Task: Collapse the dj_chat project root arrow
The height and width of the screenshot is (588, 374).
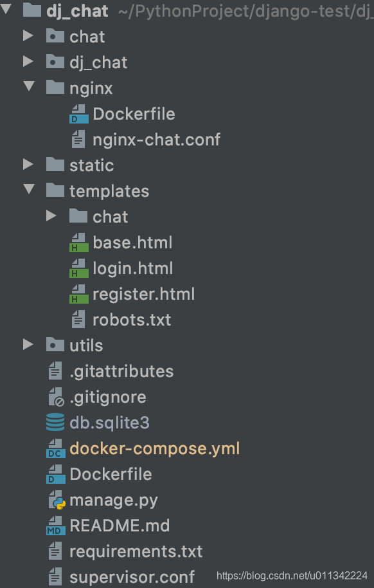Action: pyautogui.click(x=6, y=10)
